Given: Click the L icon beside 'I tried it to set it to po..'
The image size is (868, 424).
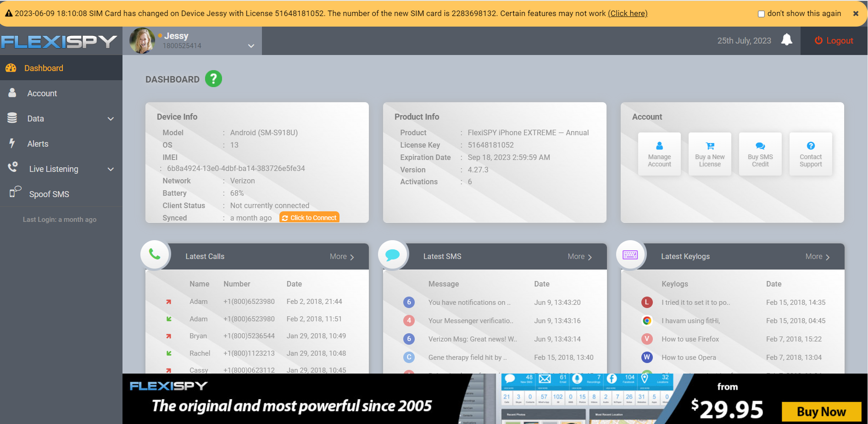Looking at the screenshot, I should tap(647, 302).
